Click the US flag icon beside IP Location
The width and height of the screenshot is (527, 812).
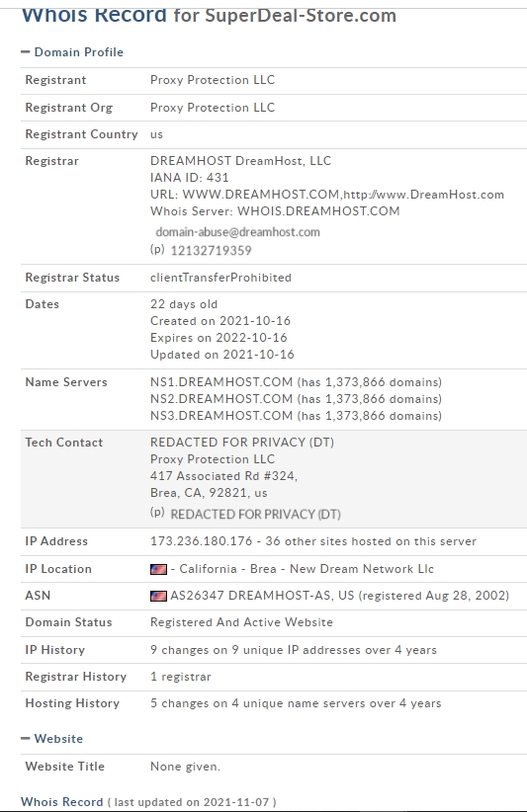tap(158, 569)
